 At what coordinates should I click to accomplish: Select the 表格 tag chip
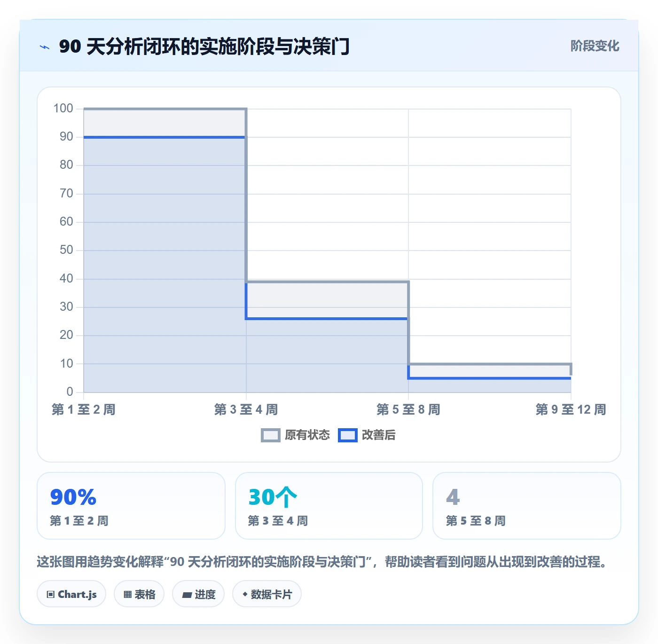[139, 594]
